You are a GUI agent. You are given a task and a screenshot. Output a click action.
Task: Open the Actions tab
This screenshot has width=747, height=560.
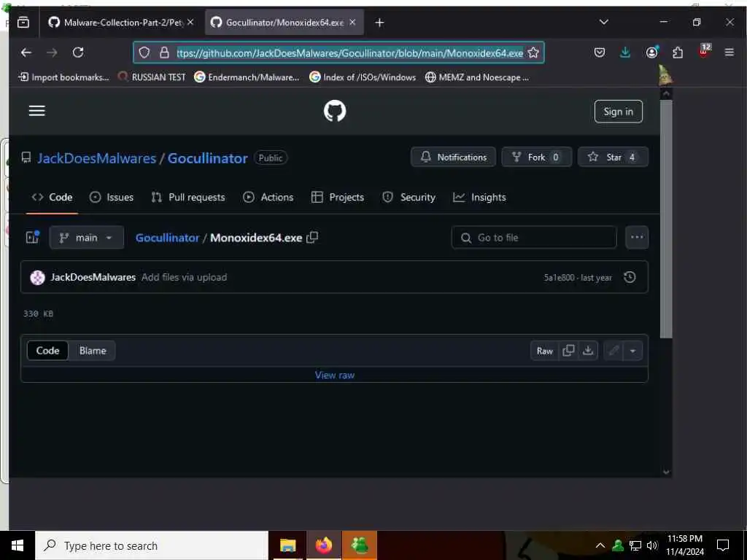pos(268,197)
